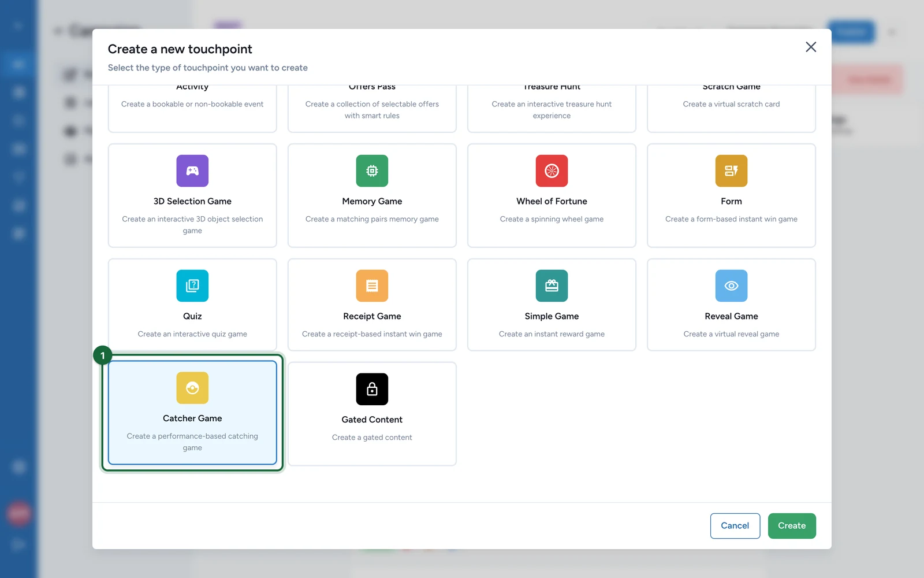Viewport: 924px width, 578px height.
Task: Click the Memory Game title
Action: coord(372,201)
